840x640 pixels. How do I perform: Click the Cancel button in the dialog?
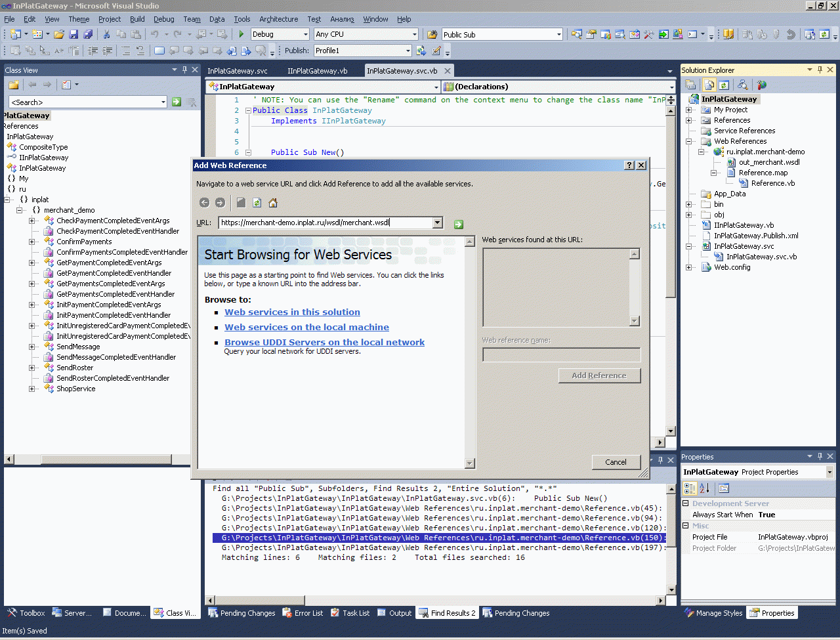(x=616, y=462)
